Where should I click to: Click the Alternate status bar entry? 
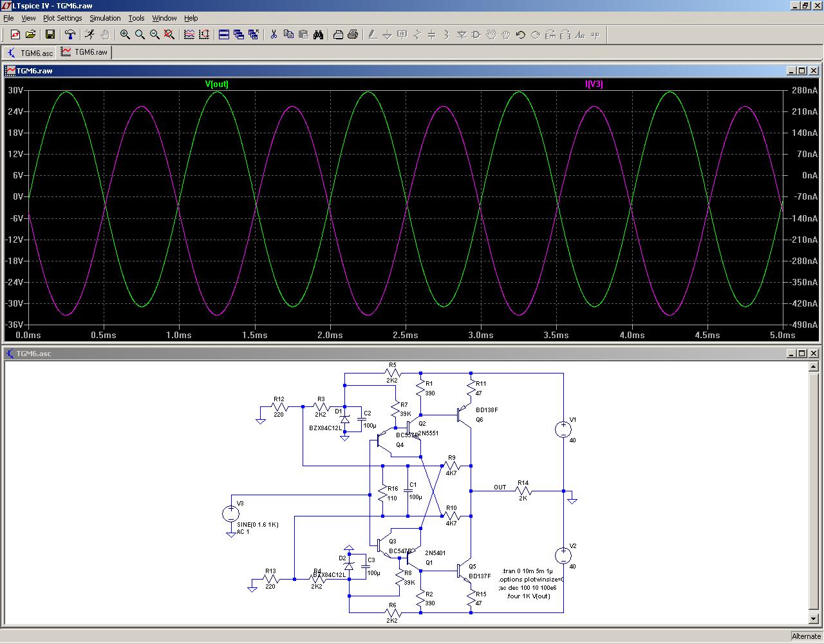coord(806,636)
